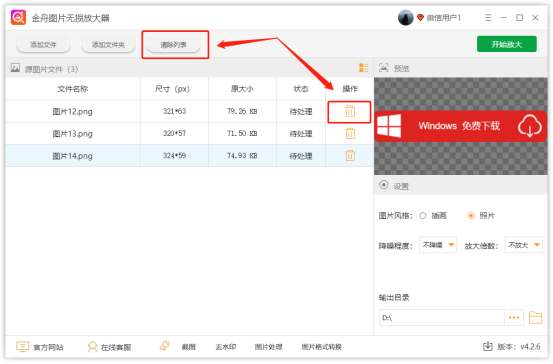This screenshot has height=364, width=553.
Task: Delete 图片13.png using its trash icon
Action: [350, 134]
